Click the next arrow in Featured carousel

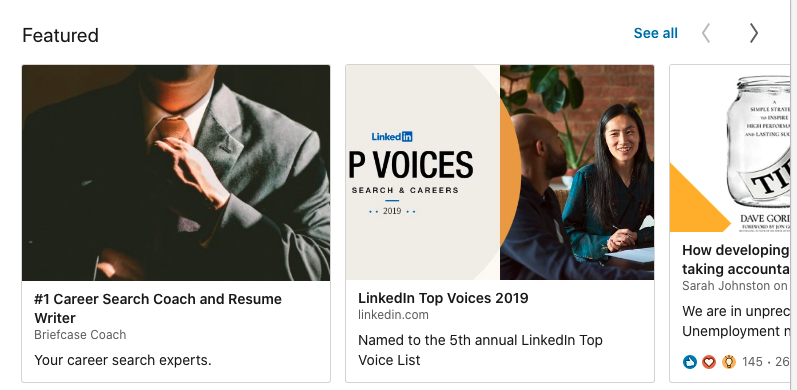[x=754, y=33]
